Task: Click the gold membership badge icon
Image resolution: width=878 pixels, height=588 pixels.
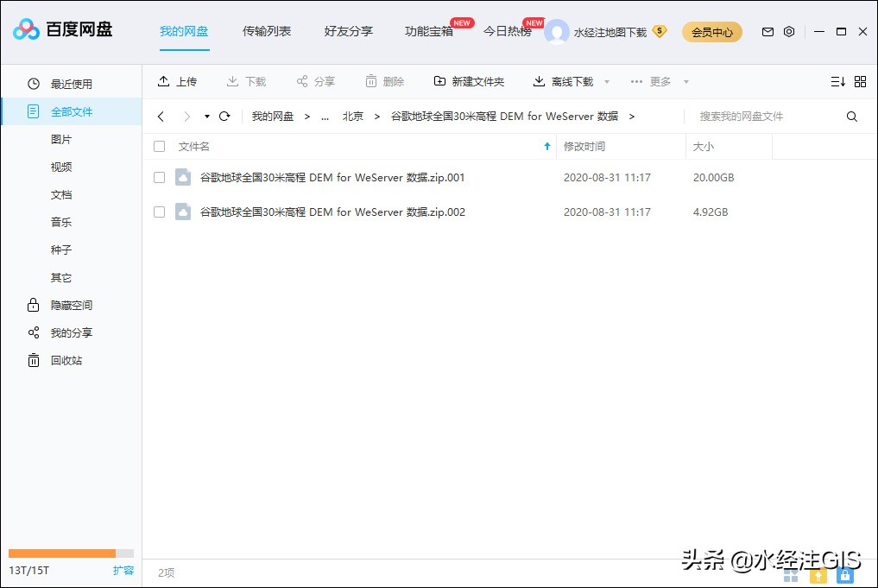Action: coord(660,31)
